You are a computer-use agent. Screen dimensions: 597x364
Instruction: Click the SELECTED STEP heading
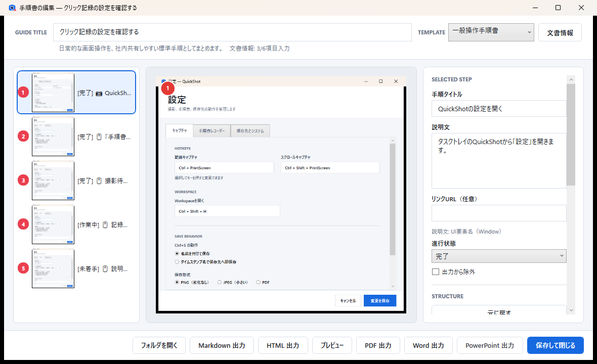(452, 79)
